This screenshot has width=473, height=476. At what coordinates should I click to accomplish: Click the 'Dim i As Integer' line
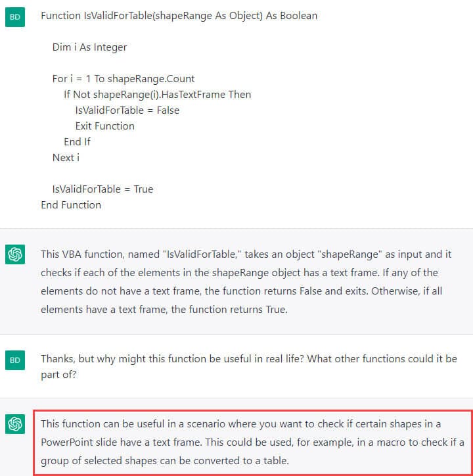tap(89, 47)
